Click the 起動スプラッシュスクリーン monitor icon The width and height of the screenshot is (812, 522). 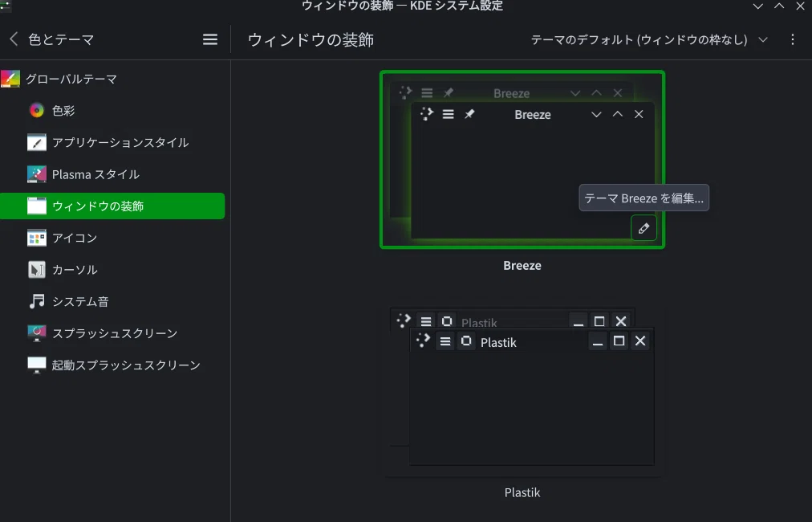pos(37,365)
